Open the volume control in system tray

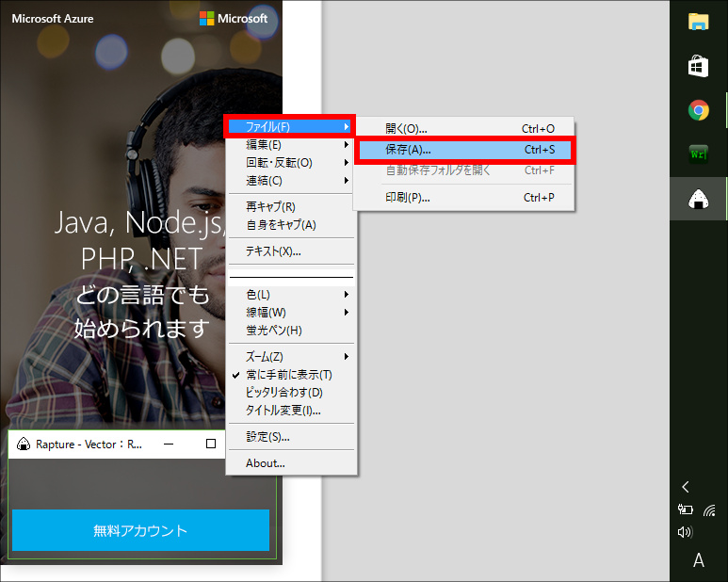[685, 532]
